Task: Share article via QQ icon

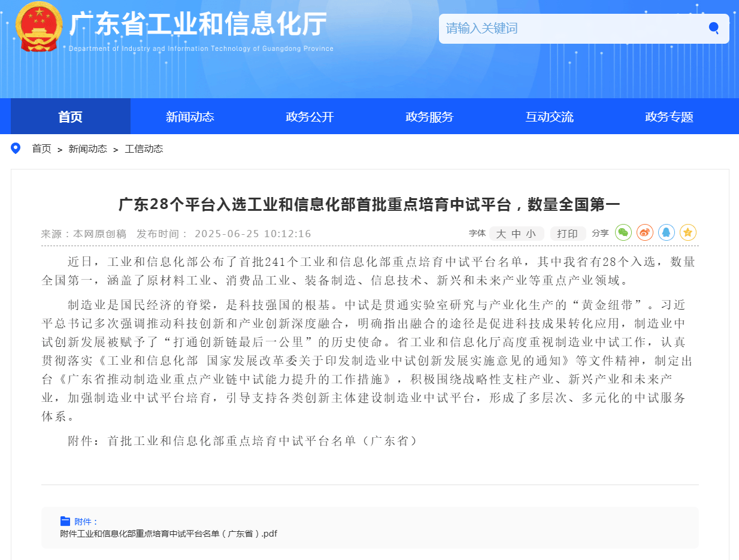Action: (x=667, y=232)
